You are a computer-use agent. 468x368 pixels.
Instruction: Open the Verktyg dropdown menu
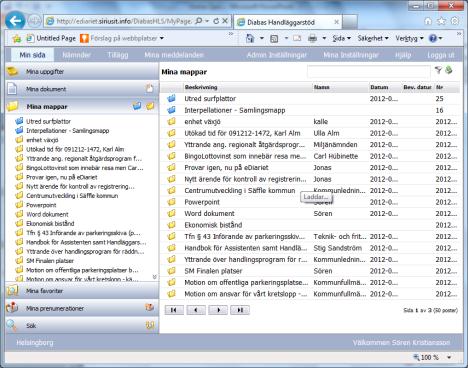click(x=409, y=39)
